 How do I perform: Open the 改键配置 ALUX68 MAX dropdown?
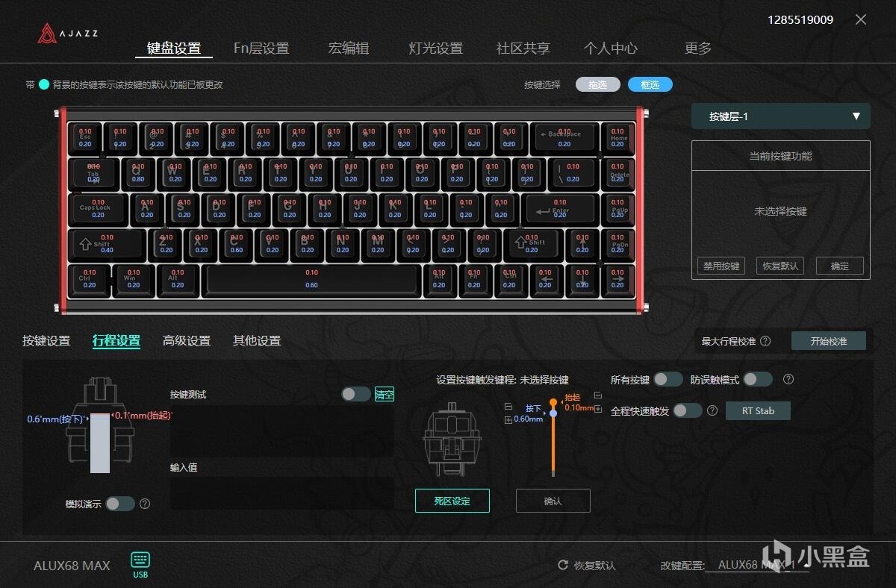tap(757, 565)
